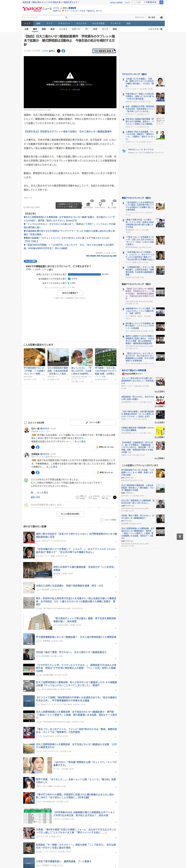Open the TBS NEWS DIG logo
The height and width of the screenshot is (868, 186).
[x=104, y=51]
